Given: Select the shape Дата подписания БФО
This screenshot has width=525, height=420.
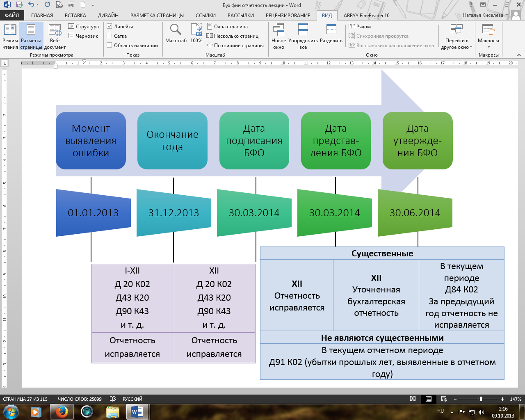Looking at the screenshot, I should 254,140.
